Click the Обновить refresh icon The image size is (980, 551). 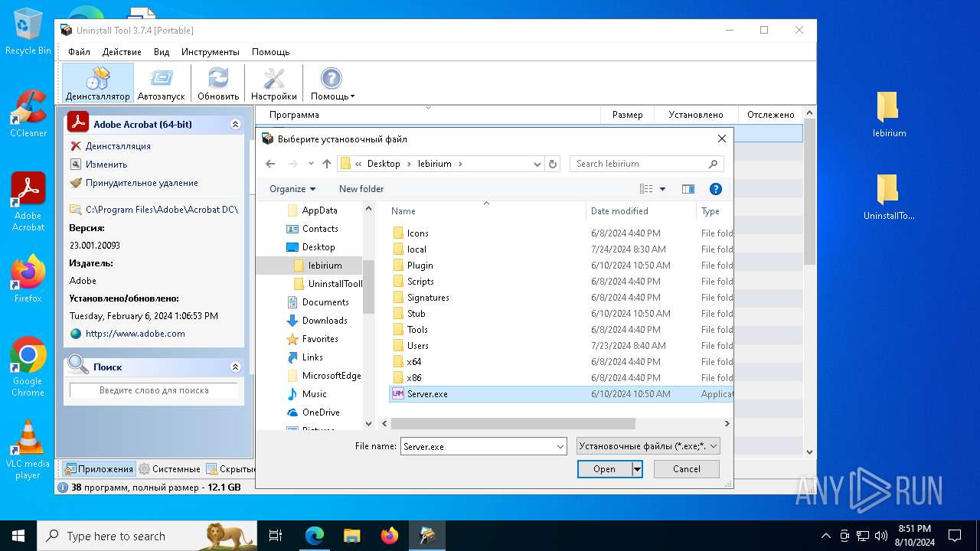(x=218, y=83)
